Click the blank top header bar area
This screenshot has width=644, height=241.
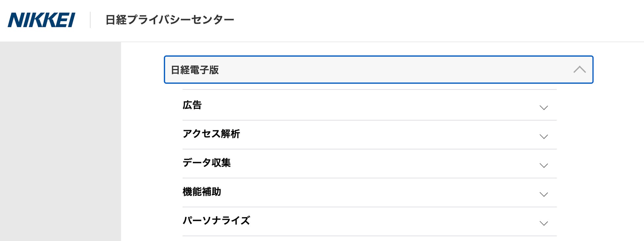[429, 20]
